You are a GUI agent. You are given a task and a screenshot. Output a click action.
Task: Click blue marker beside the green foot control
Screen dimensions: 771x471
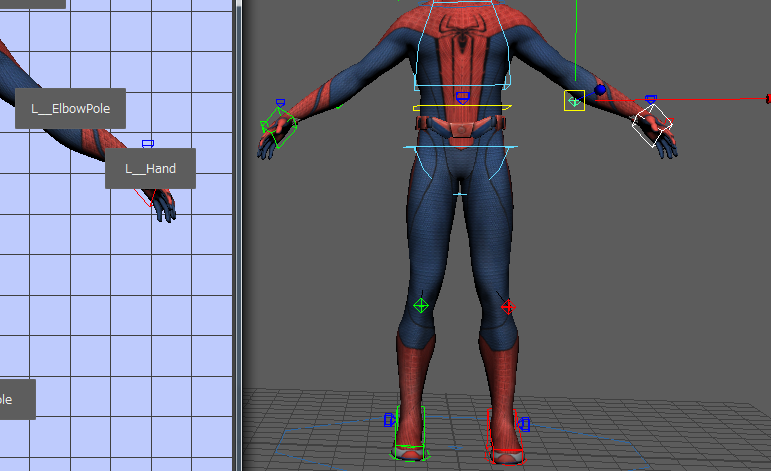389,420
